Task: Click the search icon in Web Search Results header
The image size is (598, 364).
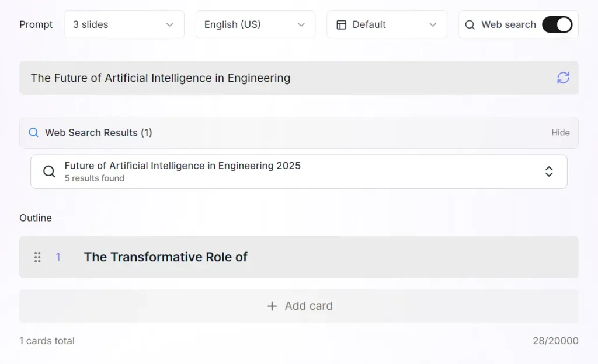Action: [33, 132]
